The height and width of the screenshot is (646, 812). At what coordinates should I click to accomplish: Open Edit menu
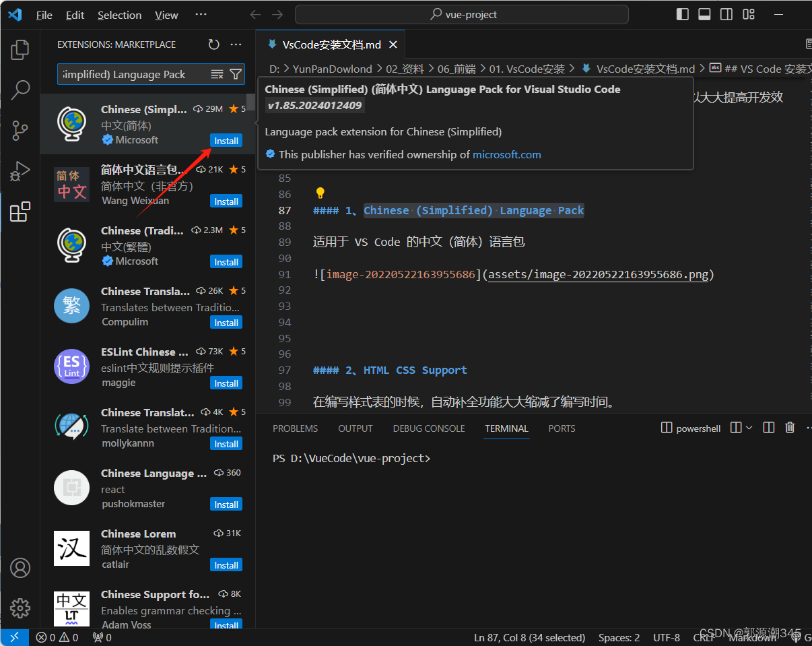[75, 15]
